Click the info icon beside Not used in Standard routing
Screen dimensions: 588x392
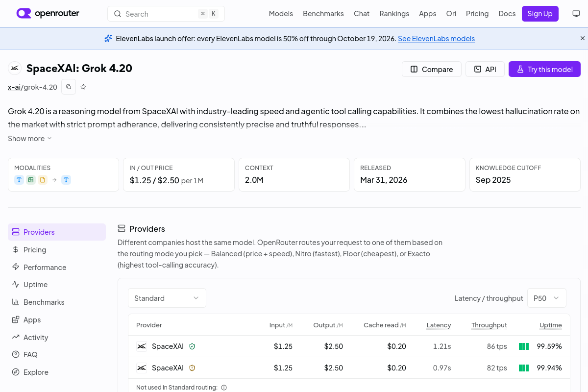[224, 388]
